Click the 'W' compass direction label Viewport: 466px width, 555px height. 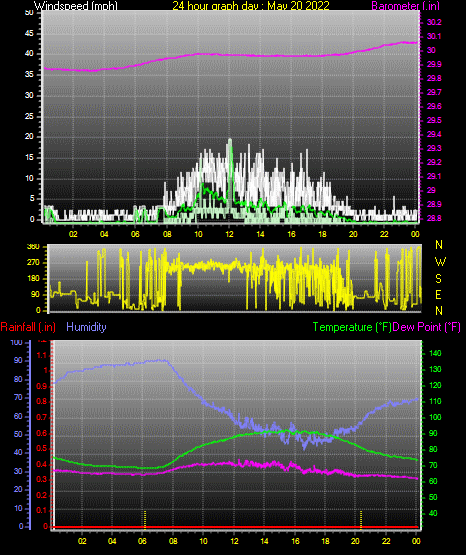[x=440, y=262]
